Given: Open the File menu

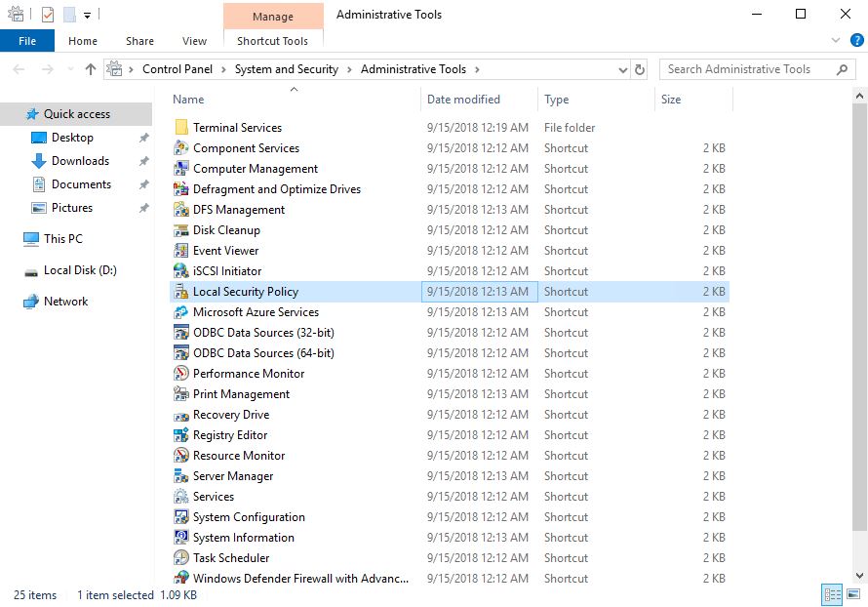Looking at the screenshot, I should (x=27, y=41).
